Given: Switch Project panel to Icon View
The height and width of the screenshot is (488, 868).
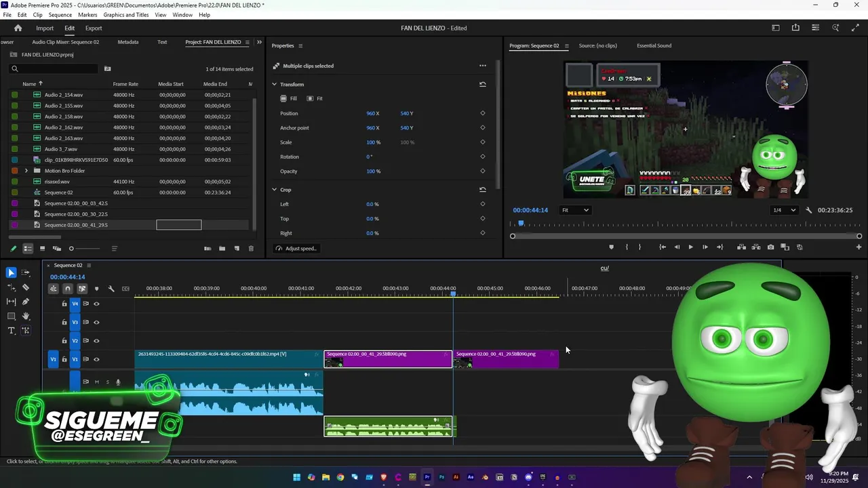Looking at the screenshot, I should coord(42,249).
